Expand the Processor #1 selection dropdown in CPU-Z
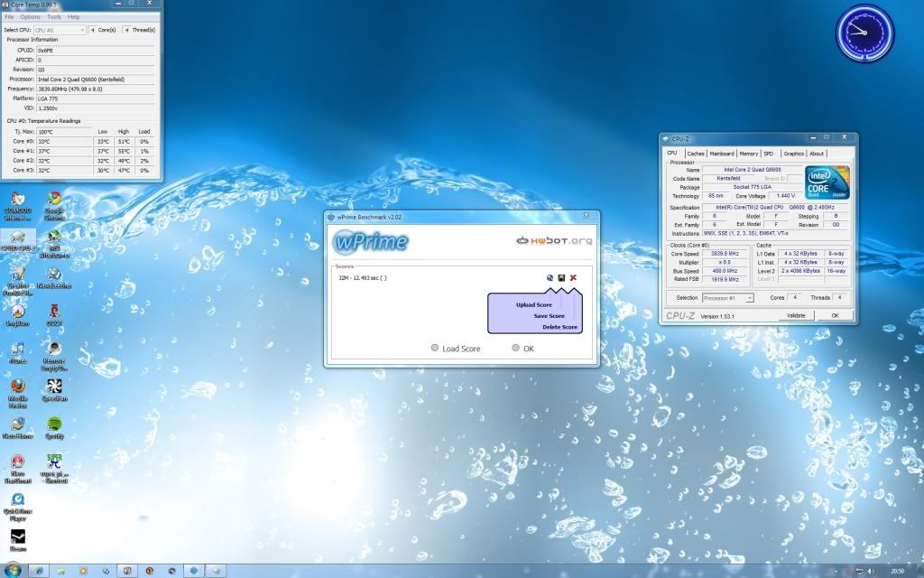The width and height of the screenshot is (924, 578). [x=750, y=297]
